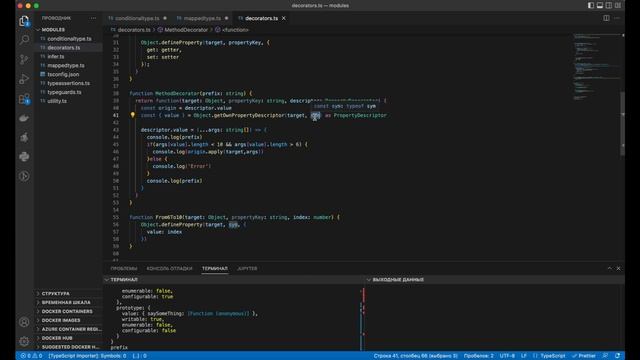Open editor more actions ellipsis
The height and width of the screenshot is (360, 640).
pyautogui.click(x=617, y=18)
